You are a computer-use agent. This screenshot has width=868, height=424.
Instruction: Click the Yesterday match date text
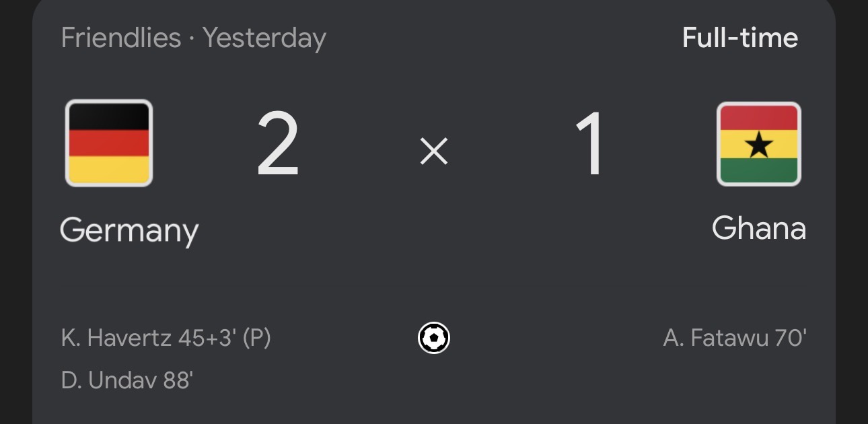click(x=264, y=38)
